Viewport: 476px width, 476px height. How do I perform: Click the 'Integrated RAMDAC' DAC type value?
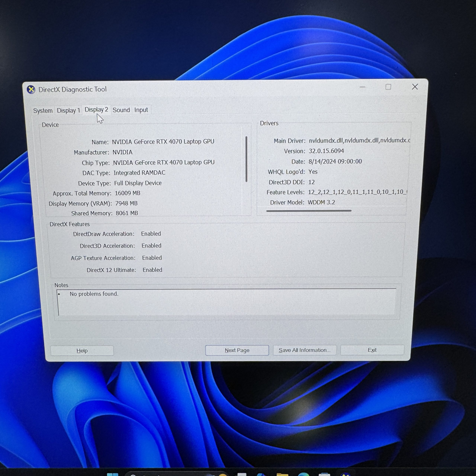point(139,173)
